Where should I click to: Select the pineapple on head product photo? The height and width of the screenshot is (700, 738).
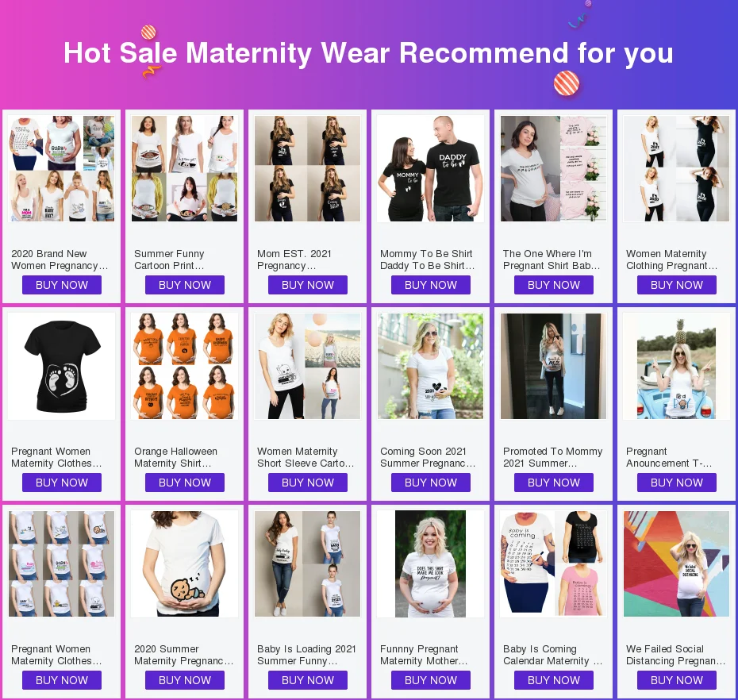click(x=676, y=366)
